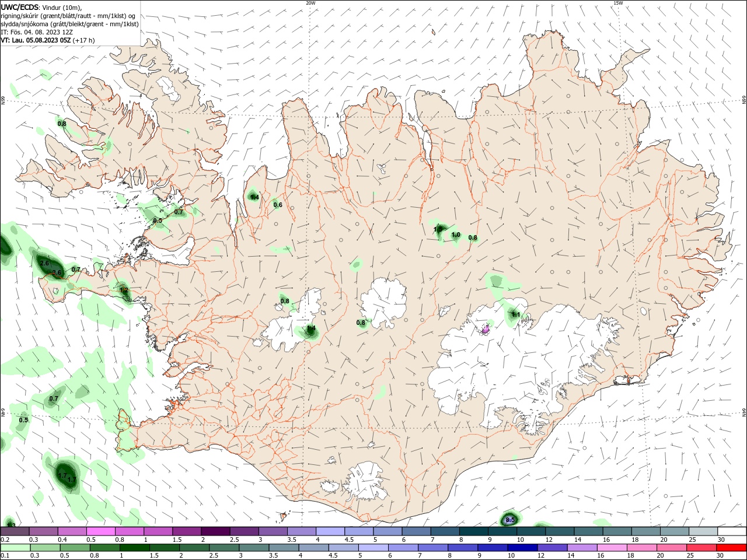Click the 'slydda/snjókoma' description line

[x=69, y=24]
